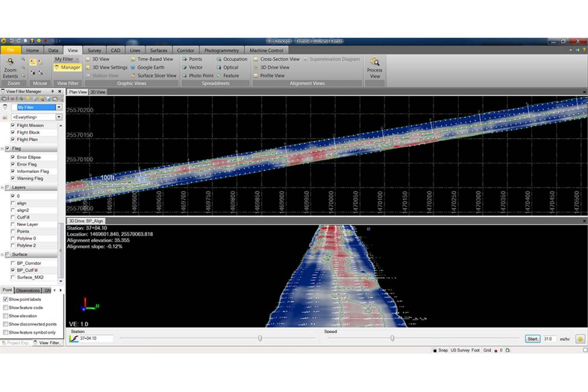Click the selection set icon beside Everything
The image size is (588, 392).
coord(5,117)
